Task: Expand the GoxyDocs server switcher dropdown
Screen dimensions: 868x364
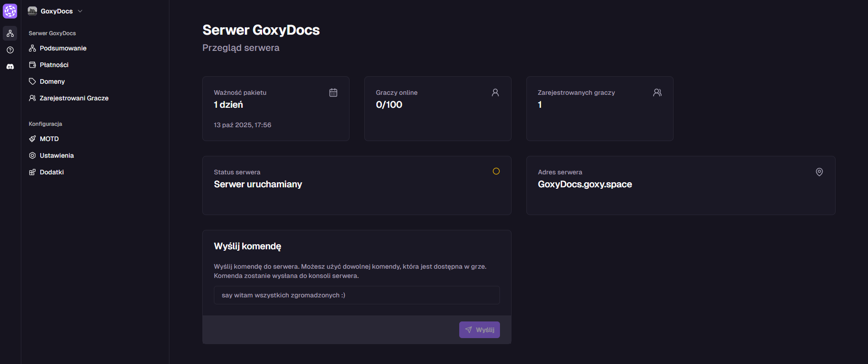Action: 55,11
